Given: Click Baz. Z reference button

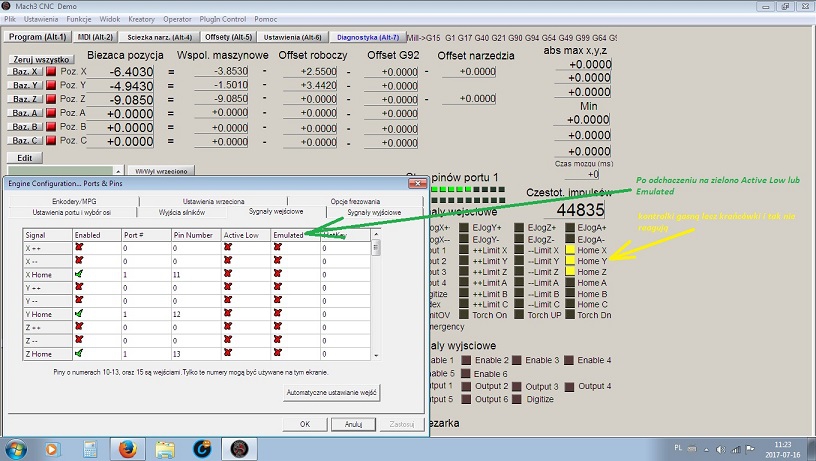Looking at the screenshot, I should click(x=25, y=99).
